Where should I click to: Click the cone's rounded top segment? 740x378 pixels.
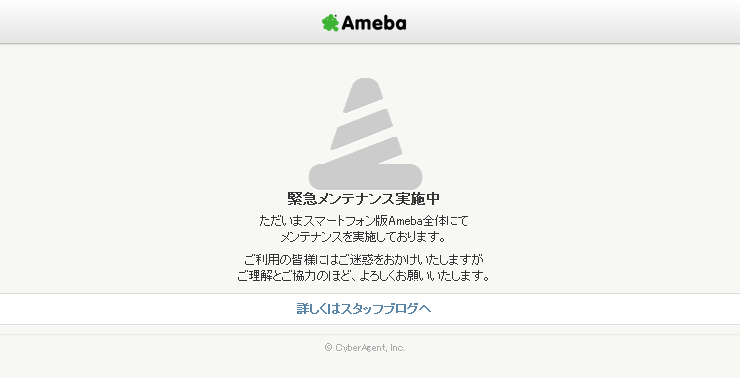pyautogui.click(x=363, y=95)
